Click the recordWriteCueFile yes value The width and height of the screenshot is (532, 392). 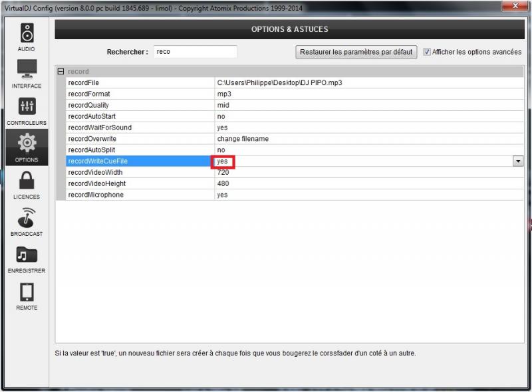[x=222, y=161]
